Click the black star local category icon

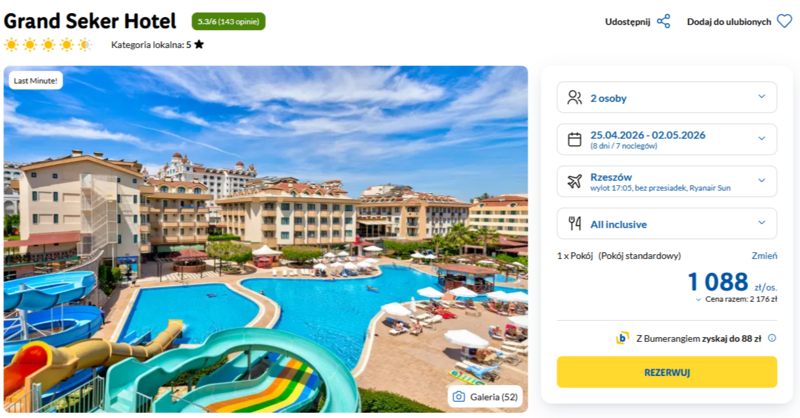coord(199,44)
